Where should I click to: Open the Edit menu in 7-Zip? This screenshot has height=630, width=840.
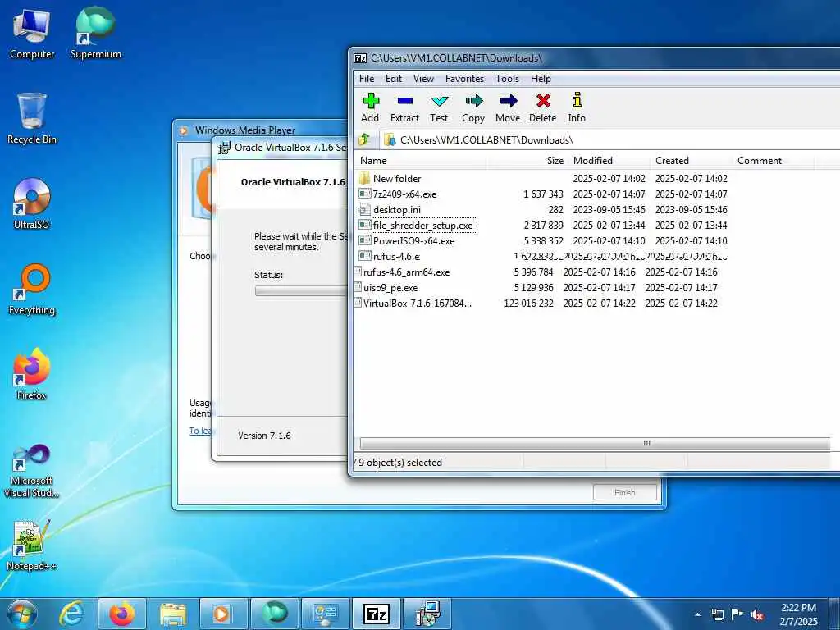tap(394, 79)
